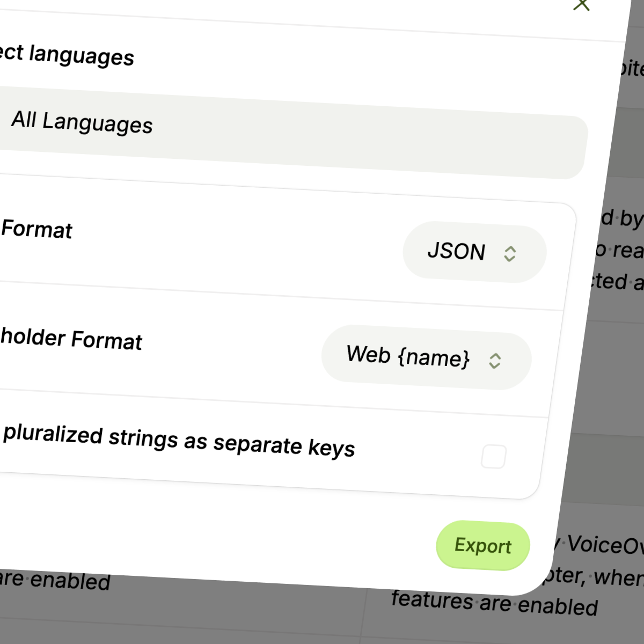Enable pluralized strings as separate keys checkbox
The image size is (644, 644).
pos(494,457)
